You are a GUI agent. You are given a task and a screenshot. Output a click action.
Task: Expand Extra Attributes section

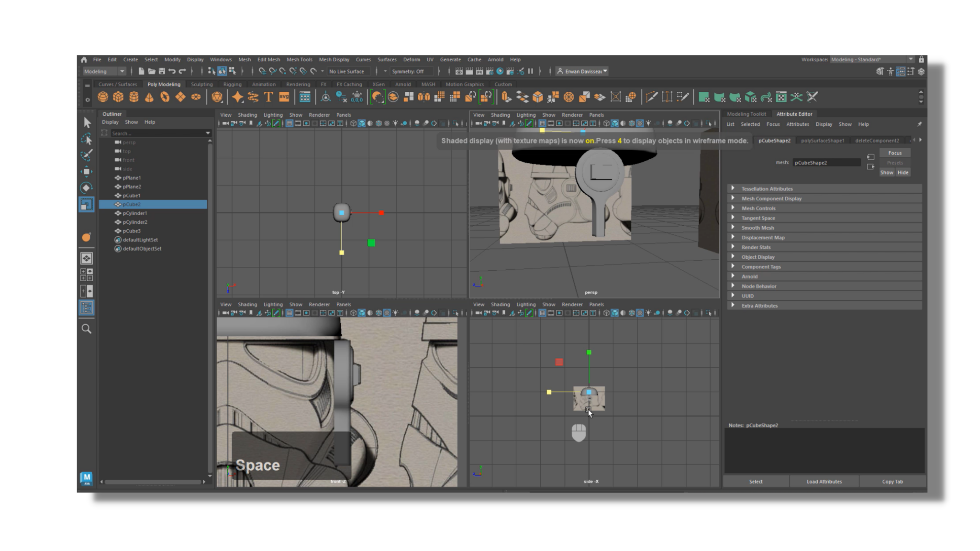pos(825,306)
